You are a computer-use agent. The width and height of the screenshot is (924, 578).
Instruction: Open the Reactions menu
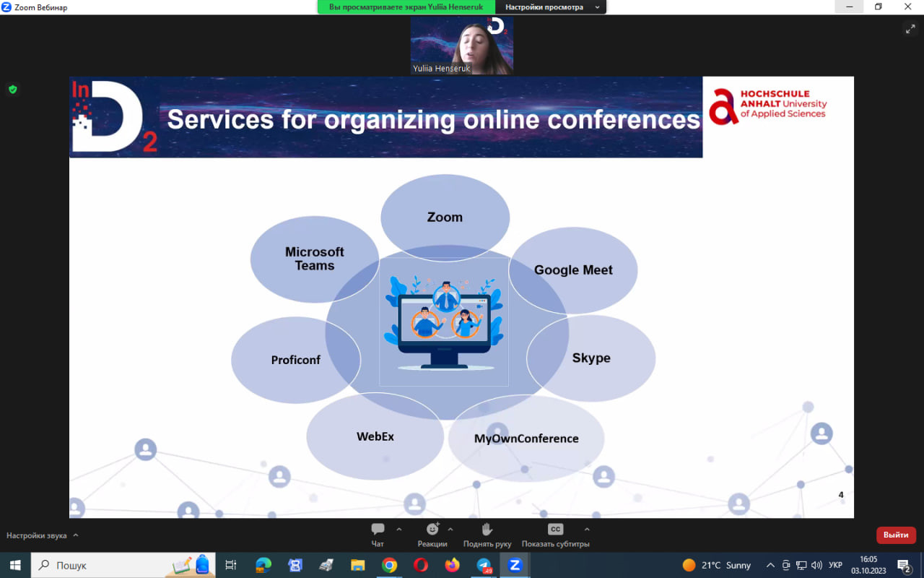pyautogui.click(x=432, y=535)
